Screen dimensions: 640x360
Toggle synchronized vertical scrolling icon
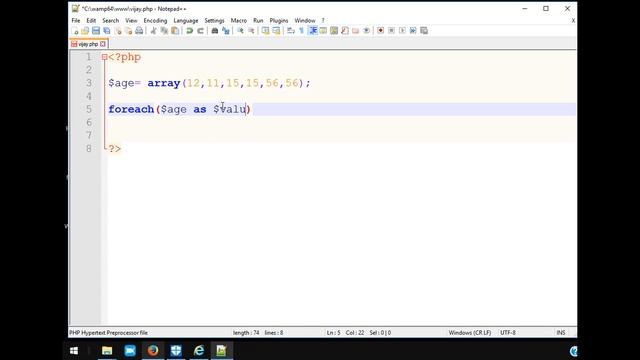[x=266, y=31]
